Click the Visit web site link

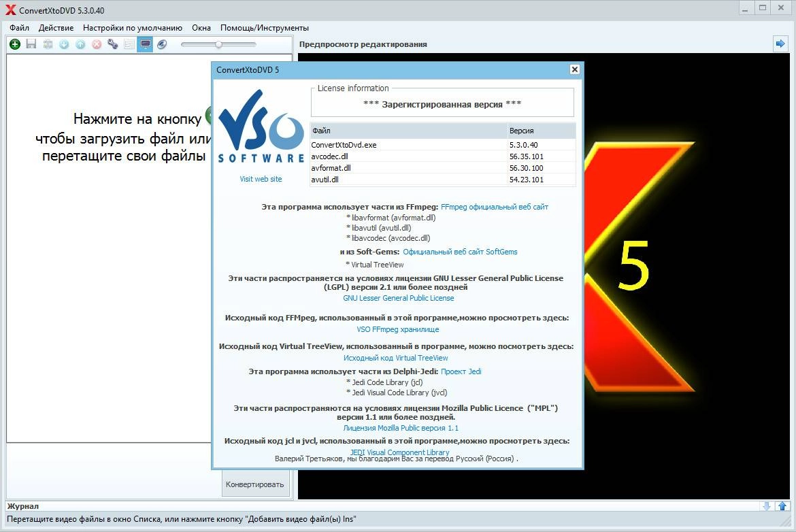point(261,179)
